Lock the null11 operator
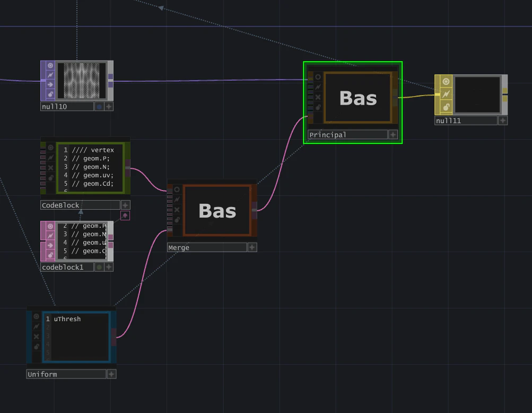The image size is (532, 413). click(x=446, y=107)
